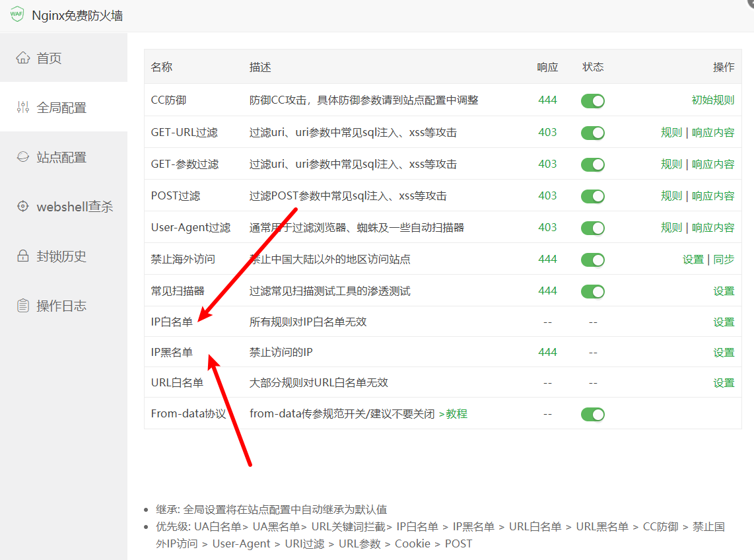The height and width of the screenshot is (560, 754).
Task: Click 同步 for 禁止海外访问
Action: coord(724,260)
